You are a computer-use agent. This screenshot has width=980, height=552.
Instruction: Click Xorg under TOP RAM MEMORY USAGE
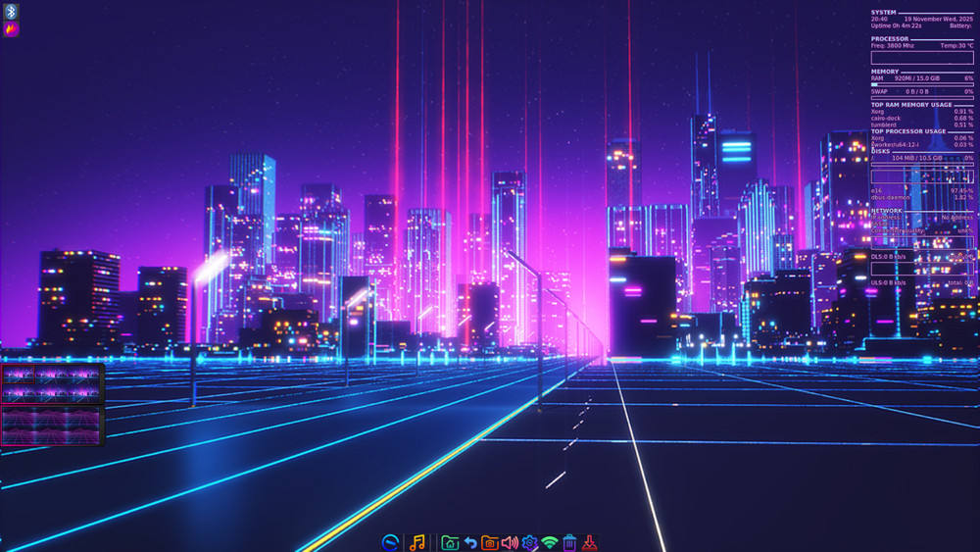877,111
